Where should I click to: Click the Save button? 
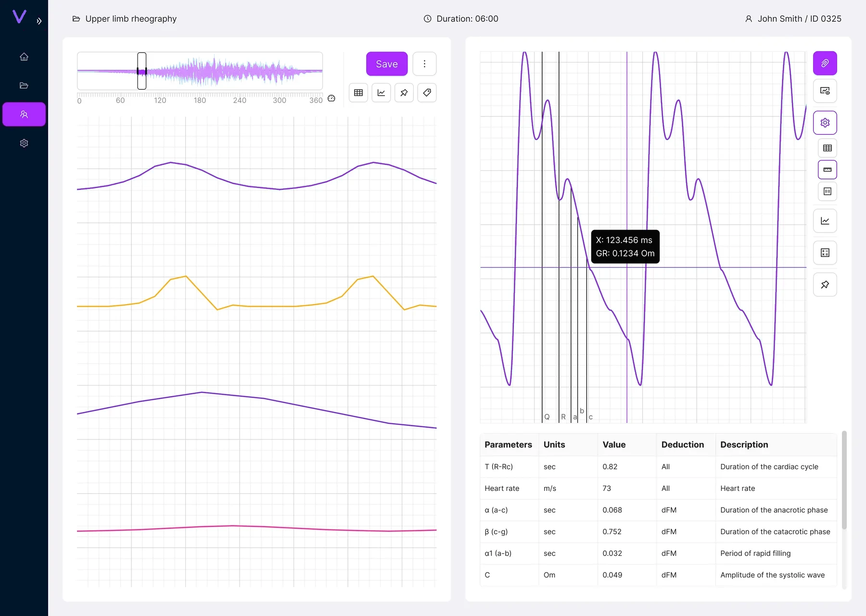point(387,64)
